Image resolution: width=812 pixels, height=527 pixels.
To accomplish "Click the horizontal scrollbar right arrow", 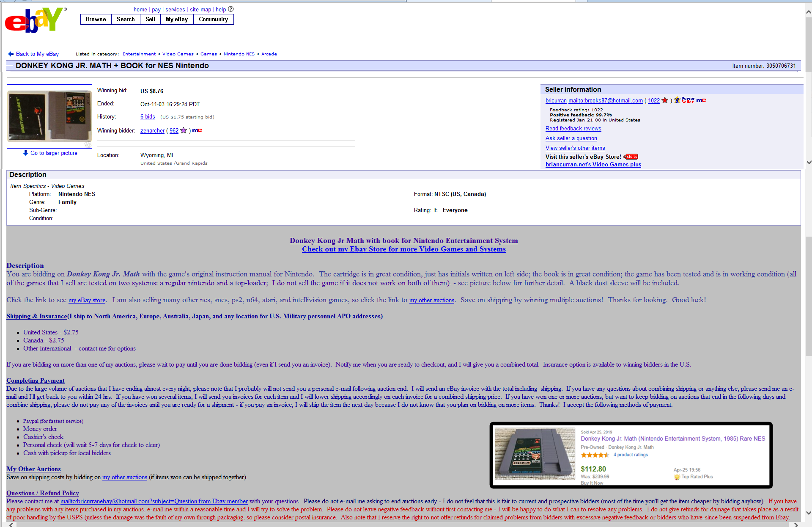I will click(796, 525).
